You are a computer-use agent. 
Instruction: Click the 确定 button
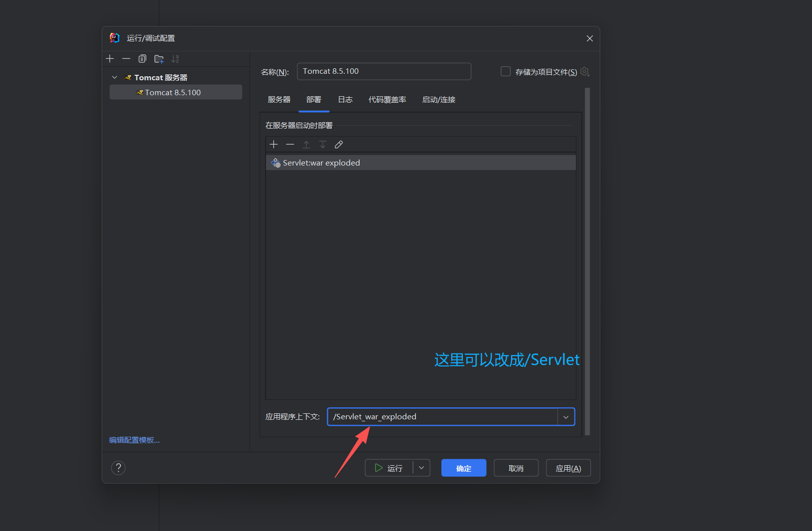(x=463, y=468)
